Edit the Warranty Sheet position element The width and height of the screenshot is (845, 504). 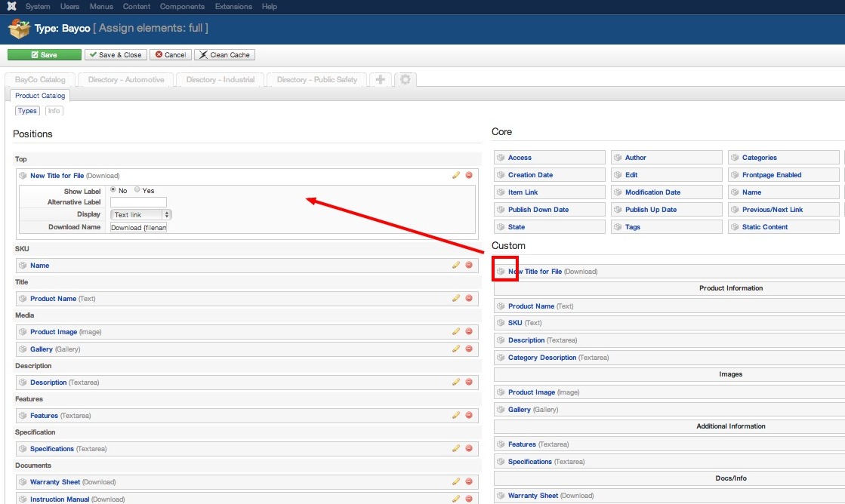[x=456, y=482]
